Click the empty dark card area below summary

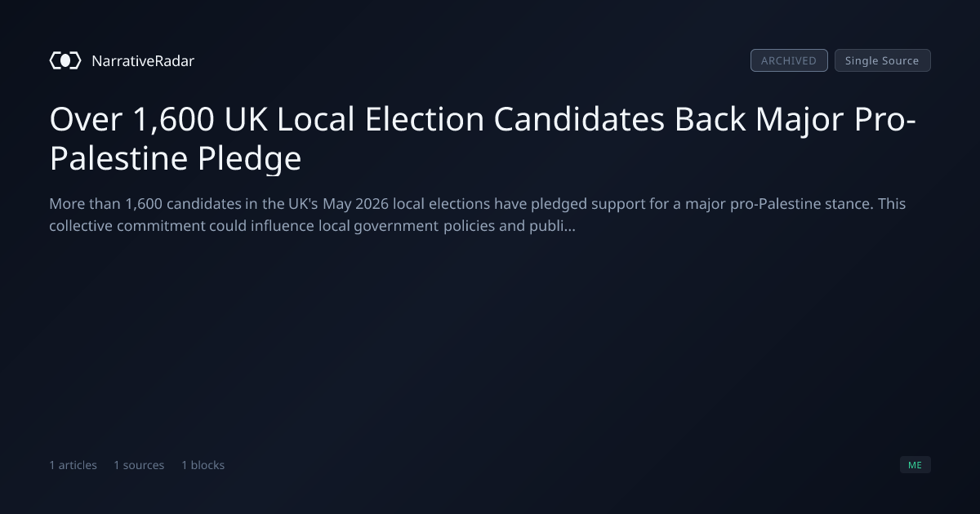click(x=490, y=343)
